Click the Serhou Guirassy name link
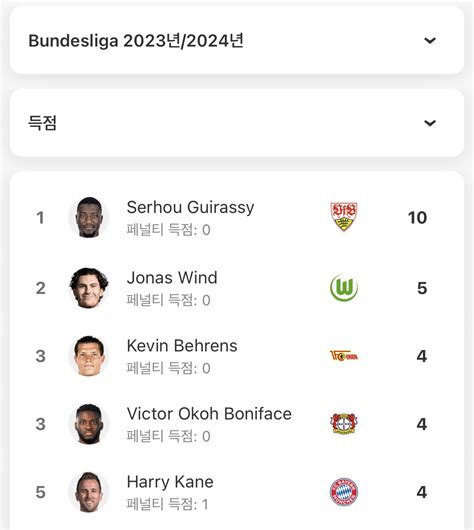The image size is (474, 530). point(190,207)
